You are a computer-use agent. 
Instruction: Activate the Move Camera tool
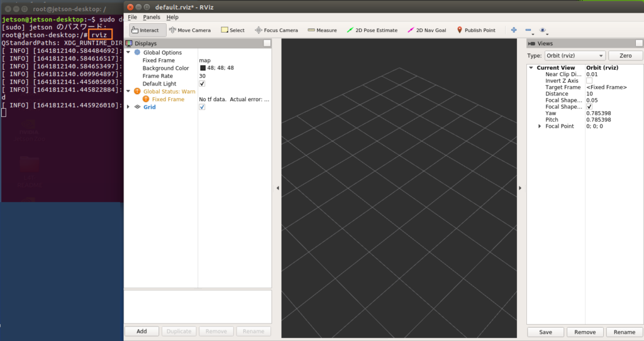pyautogui.click(x=190, y=30)
